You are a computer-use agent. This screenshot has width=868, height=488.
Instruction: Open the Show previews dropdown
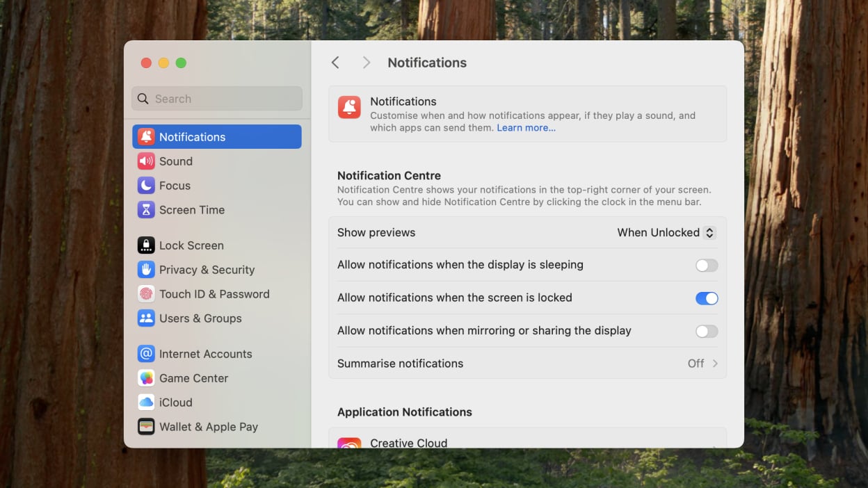tap(666, 233)
